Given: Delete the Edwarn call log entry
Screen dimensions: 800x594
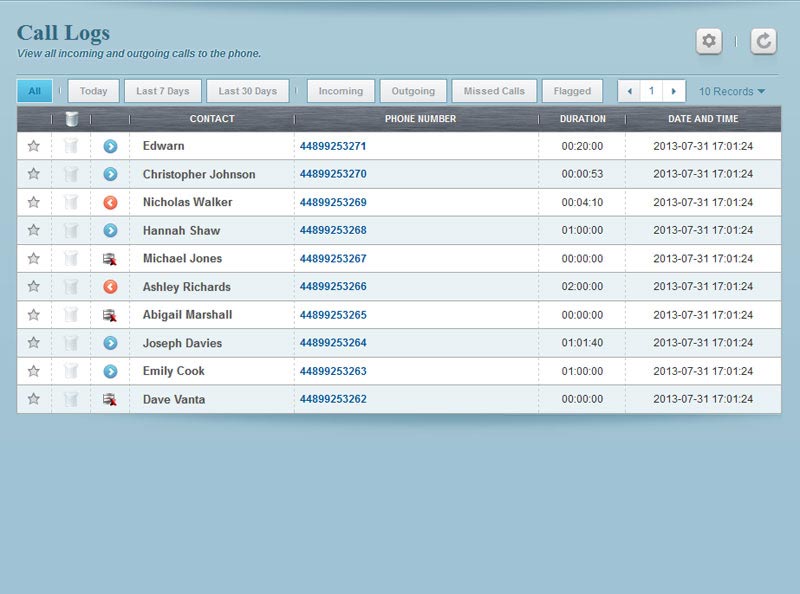Looking at the screenshot, I should tap(71, 146).
